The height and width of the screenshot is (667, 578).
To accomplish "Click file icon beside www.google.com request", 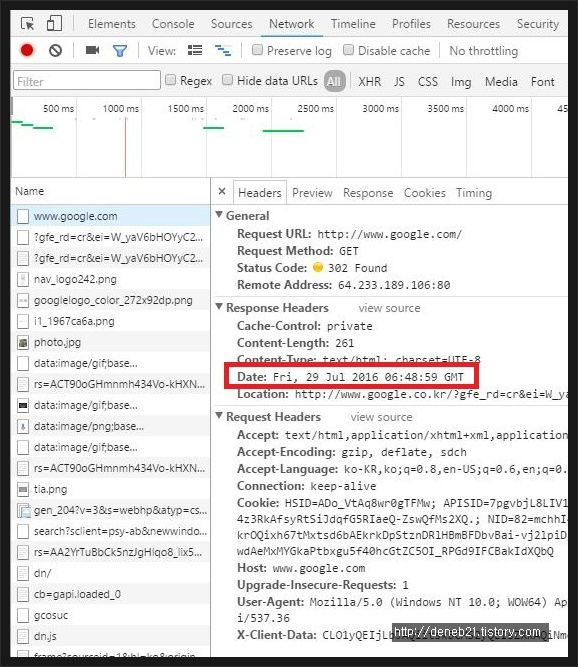I will pyautogui.click(x=23, y=217).
